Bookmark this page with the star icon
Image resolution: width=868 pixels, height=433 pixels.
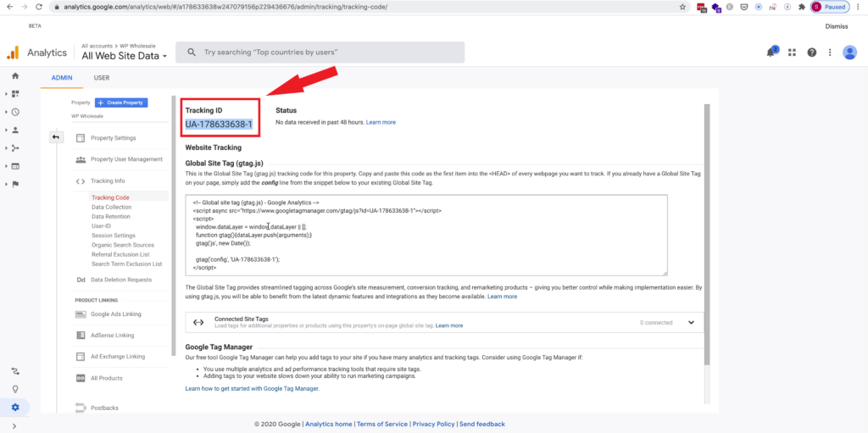pos(682,7)
